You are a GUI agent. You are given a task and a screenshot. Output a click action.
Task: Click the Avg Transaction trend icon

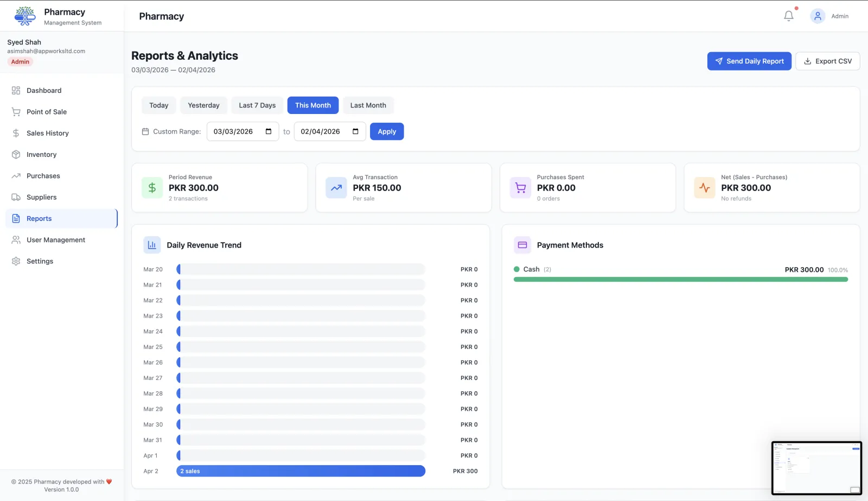click(x=336, y=188)
